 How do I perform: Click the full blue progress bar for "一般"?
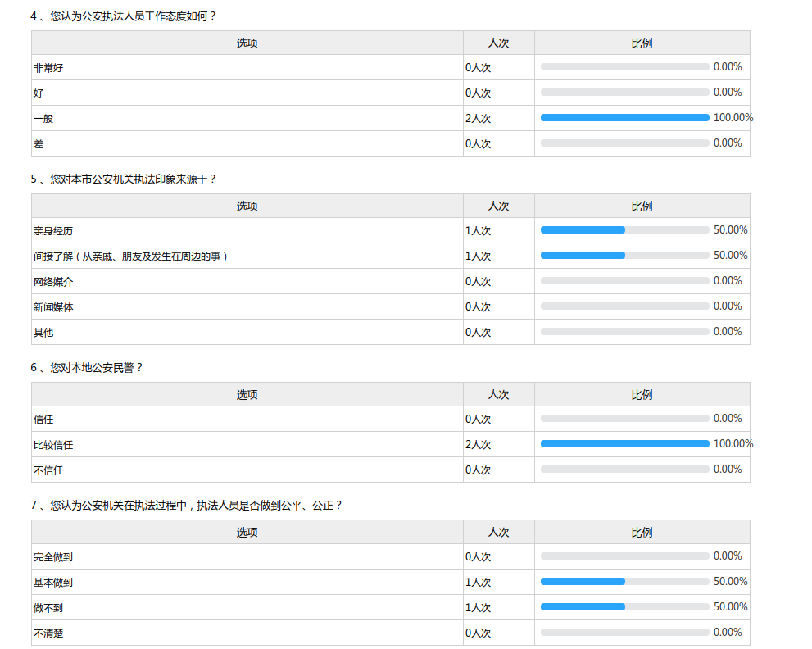pos(624,118)
